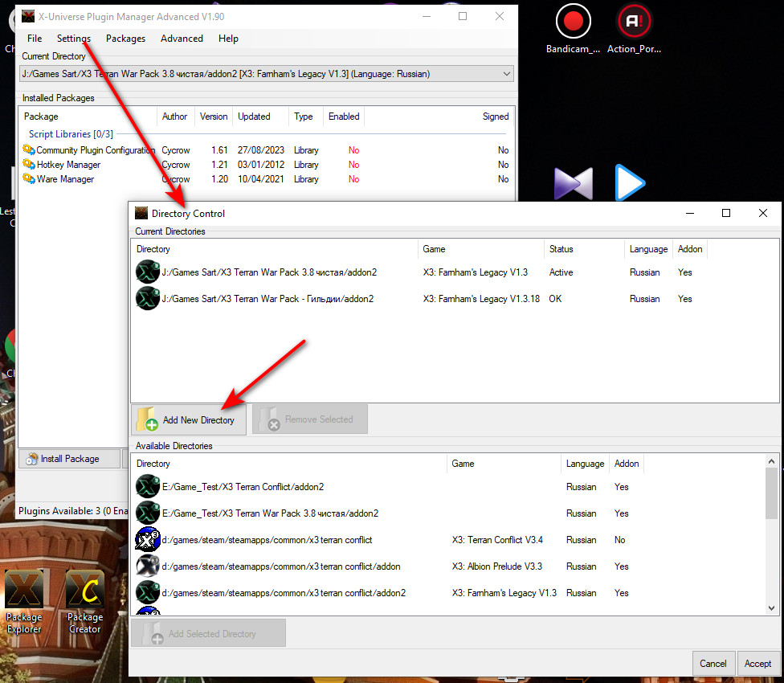Collapse the Script Libraries [0/3] group

(71, 134)
